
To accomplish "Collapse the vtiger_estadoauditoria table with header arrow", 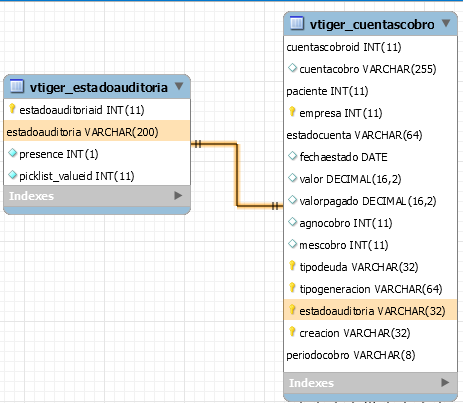I will tap(179, 86).
